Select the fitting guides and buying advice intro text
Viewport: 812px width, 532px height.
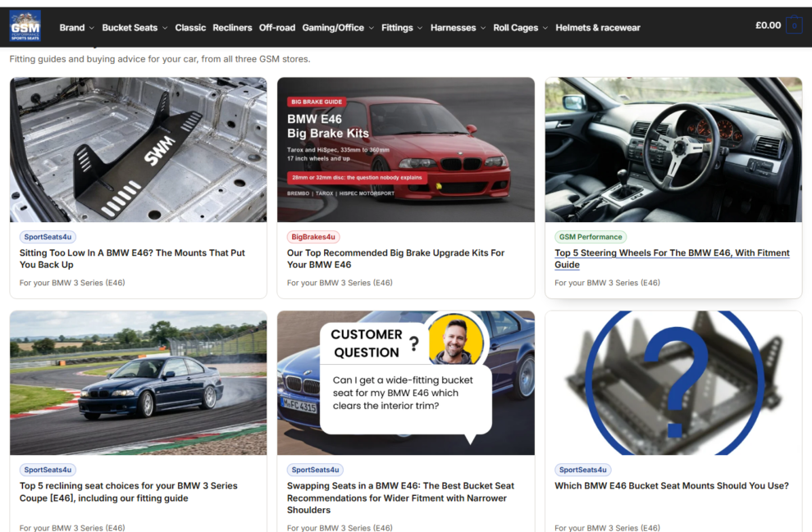159,59
